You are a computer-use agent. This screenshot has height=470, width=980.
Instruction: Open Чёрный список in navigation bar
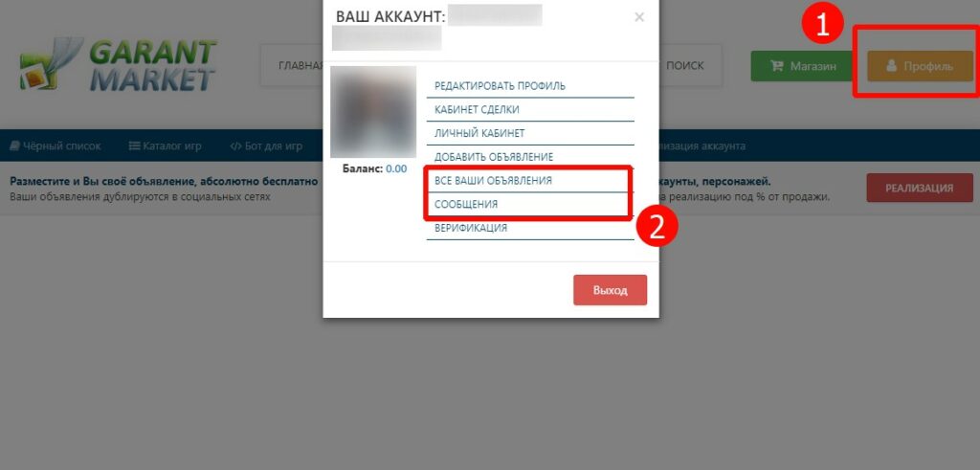pos(55,146)
